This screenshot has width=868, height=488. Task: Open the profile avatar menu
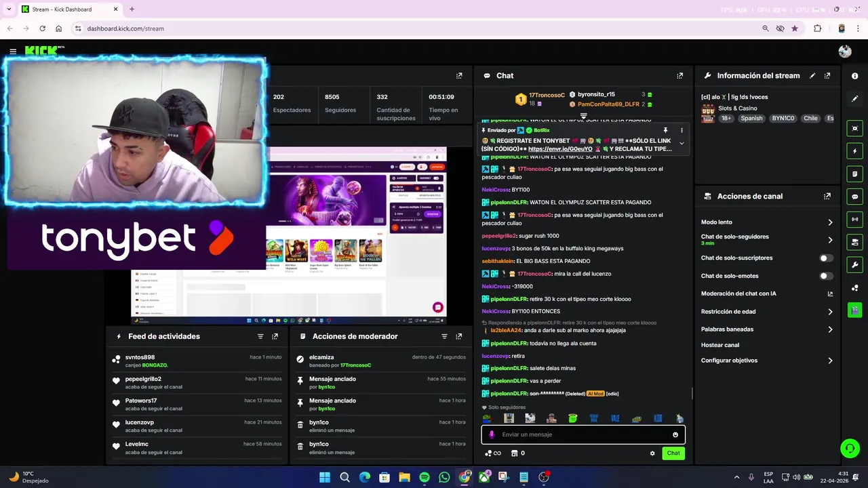pyautogui.click(x=844, y=52)
